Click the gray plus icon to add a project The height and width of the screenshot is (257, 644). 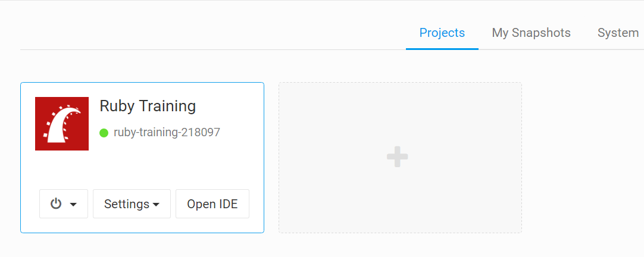pos(397,157)
